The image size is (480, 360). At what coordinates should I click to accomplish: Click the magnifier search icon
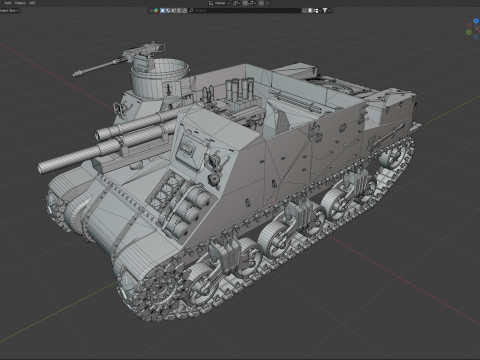click(191, 10)
